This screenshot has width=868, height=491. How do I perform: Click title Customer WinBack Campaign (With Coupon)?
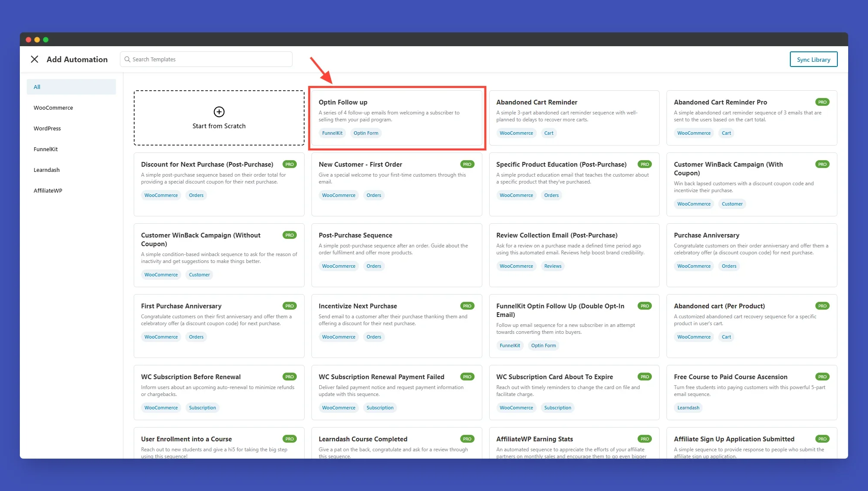pos(728,169)
